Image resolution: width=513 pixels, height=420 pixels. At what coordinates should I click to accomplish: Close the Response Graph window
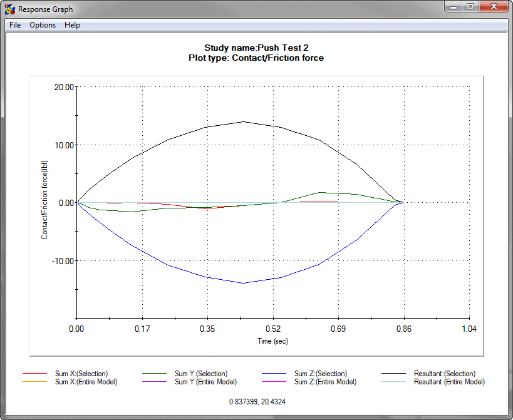click(x=494, y=7)
